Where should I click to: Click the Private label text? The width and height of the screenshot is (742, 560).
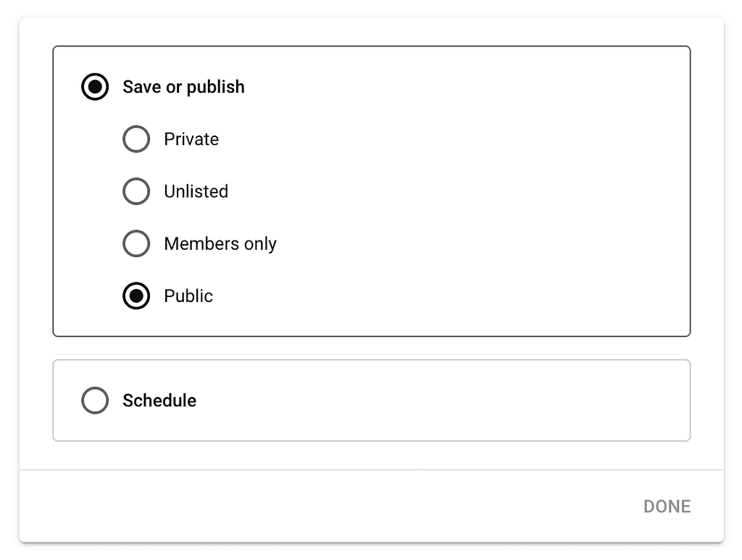(191, 139)
